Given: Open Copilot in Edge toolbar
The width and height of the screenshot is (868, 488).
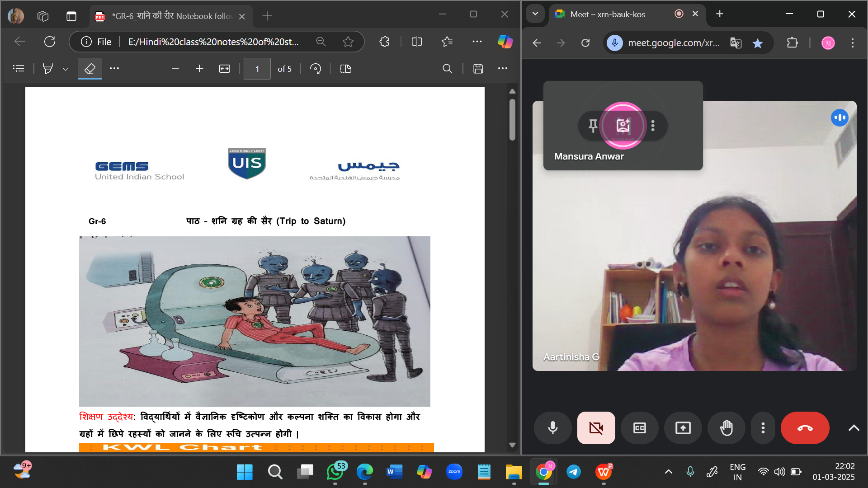Looking at the screenshot, I should tap(505, 42).
